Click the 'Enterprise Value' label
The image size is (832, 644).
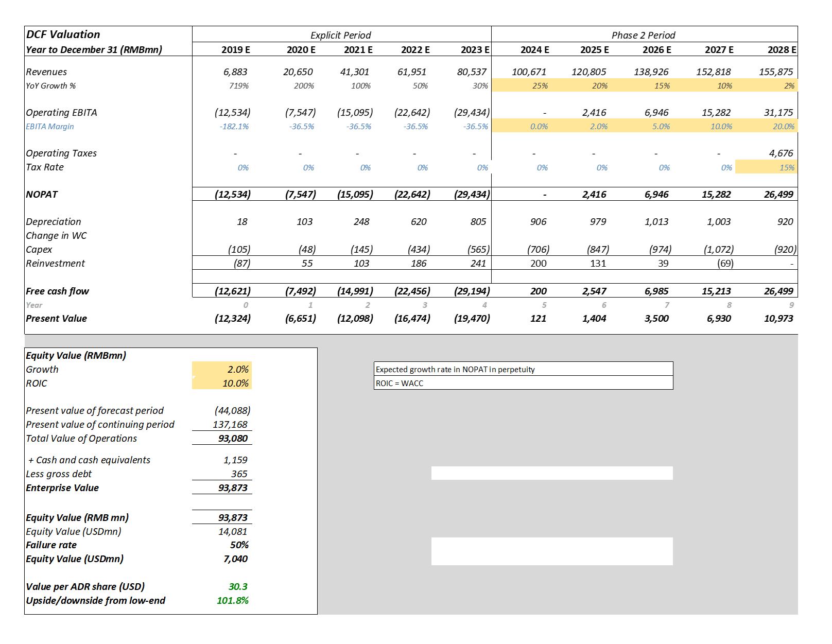click(62, 488)
